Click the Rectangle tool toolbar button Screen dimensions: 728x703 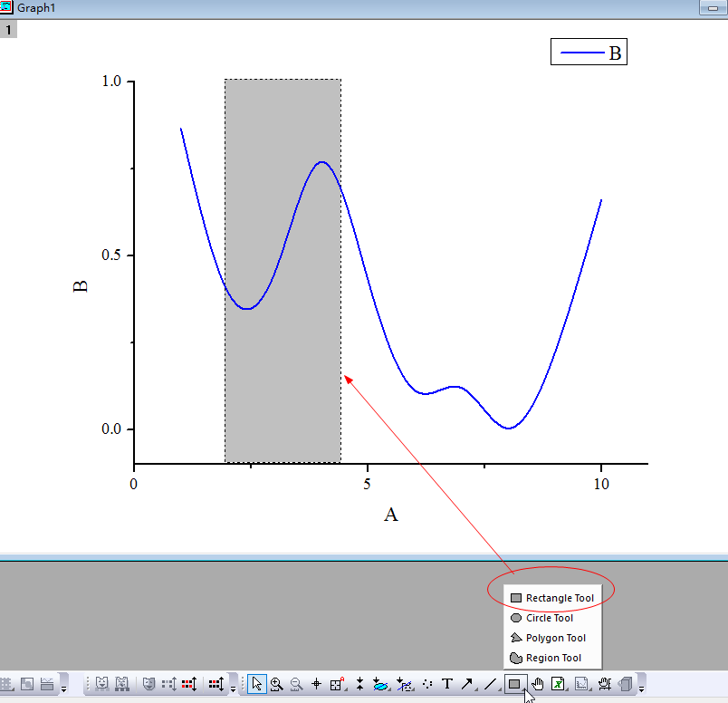click(515, 684)
